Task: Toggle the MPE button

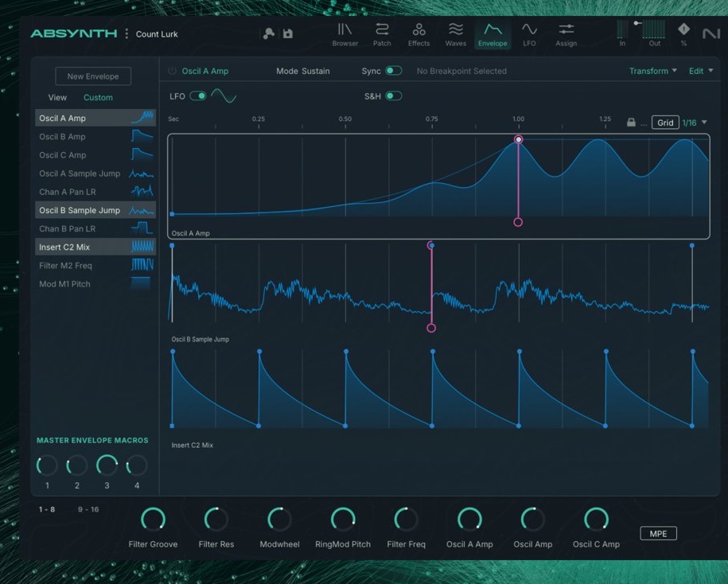Action: pos(658,533)
